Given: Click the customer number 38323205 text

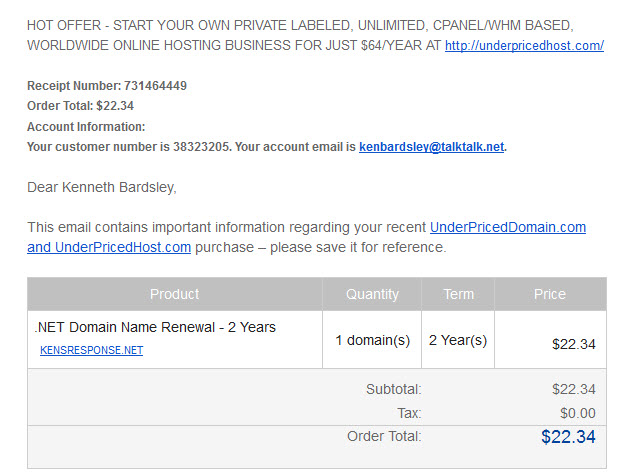Looking at the screenshot, I should (x=201, y=147).
